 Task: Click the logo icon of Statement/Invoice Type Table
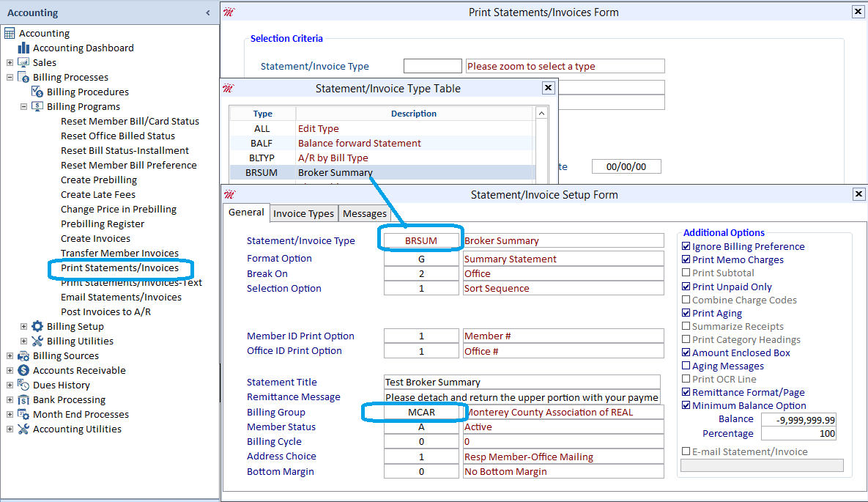tap(229, 88)
